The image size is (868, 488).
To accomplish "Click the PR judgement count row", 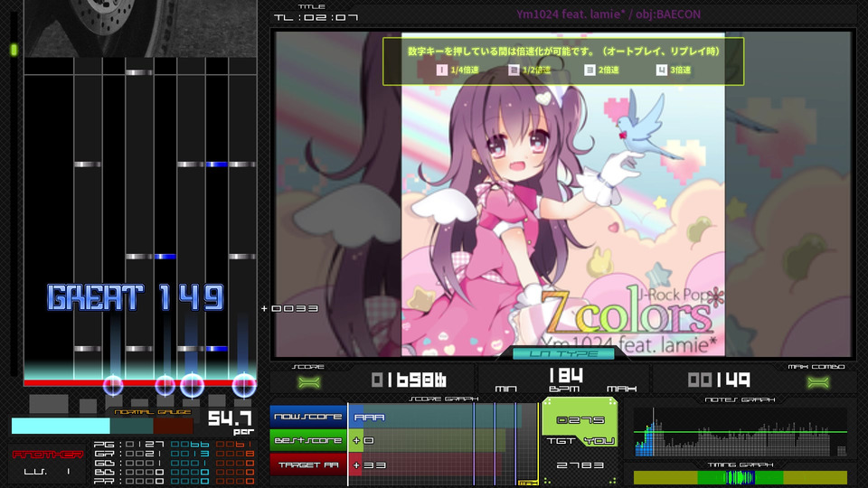I will (174, 482).
